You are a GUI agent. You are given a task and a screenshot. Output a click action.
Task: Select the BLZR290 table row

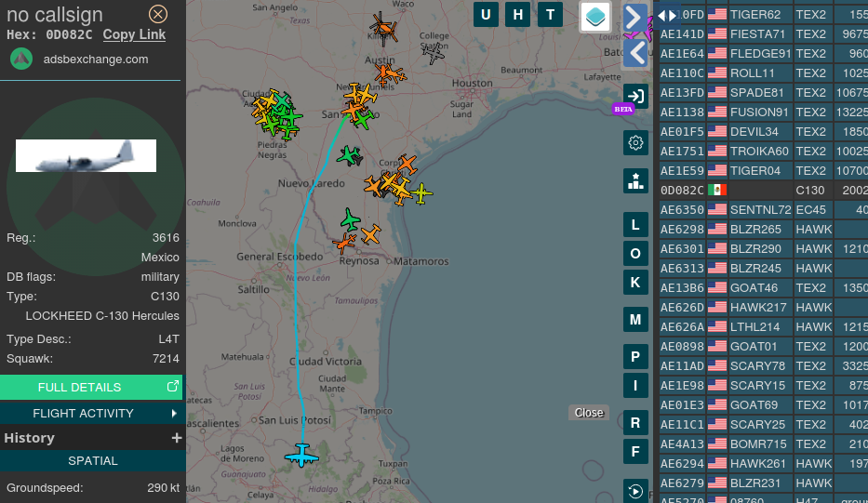[764, 248]
